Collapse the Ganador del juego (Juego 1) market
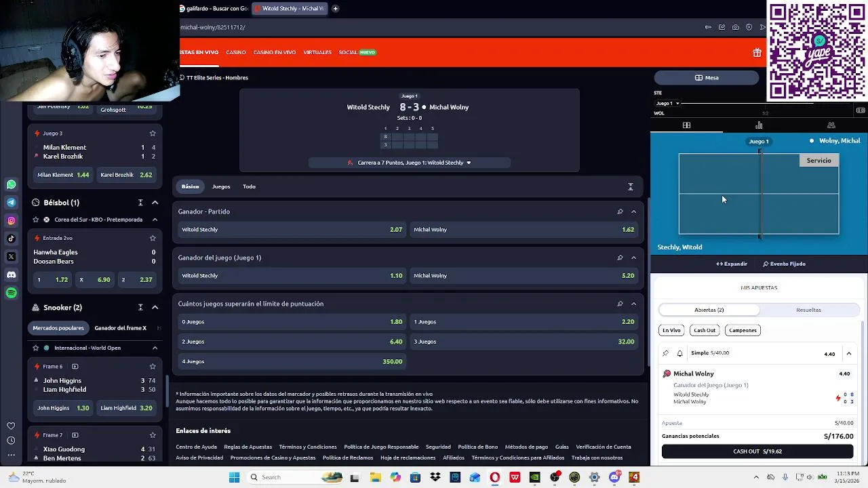868x488 pixels. 634,258
